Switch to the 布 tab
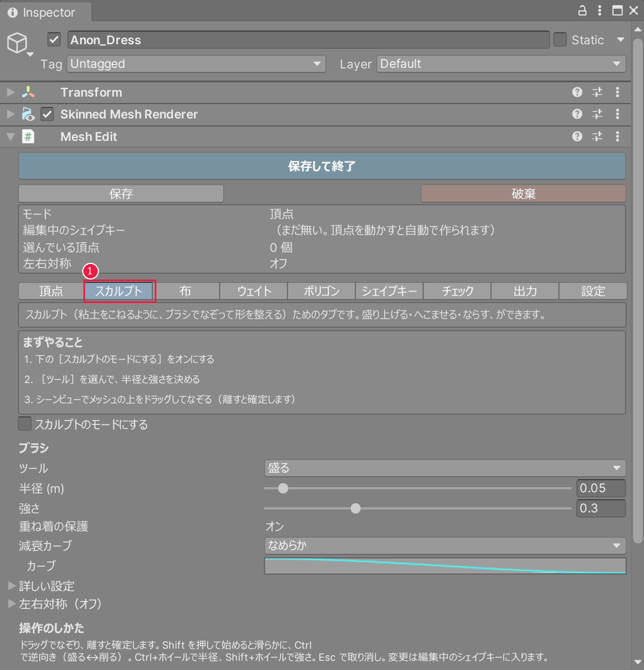The width and height of the screenshot is (644, 670). tap(186, 291)
